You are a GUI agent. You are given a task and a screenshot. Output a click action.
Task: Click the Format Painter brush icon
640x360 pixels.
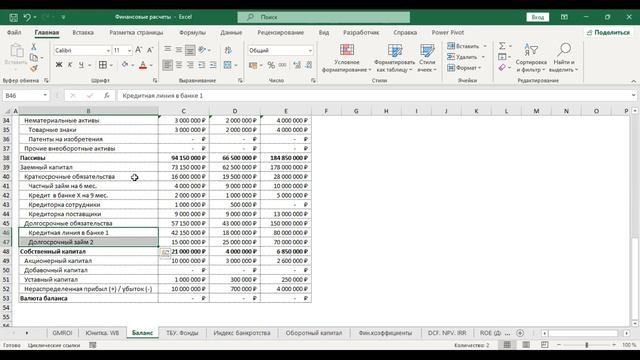point(34,68)
